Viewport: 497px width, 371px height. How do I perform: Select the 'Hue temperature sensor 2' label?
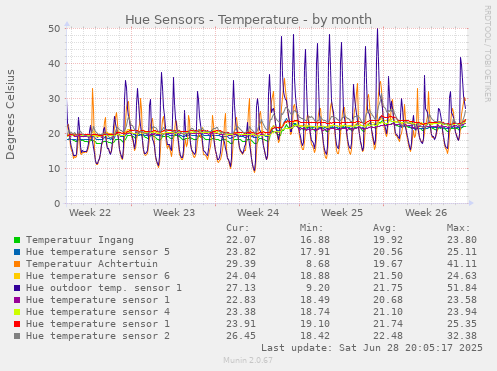(98, 336)
